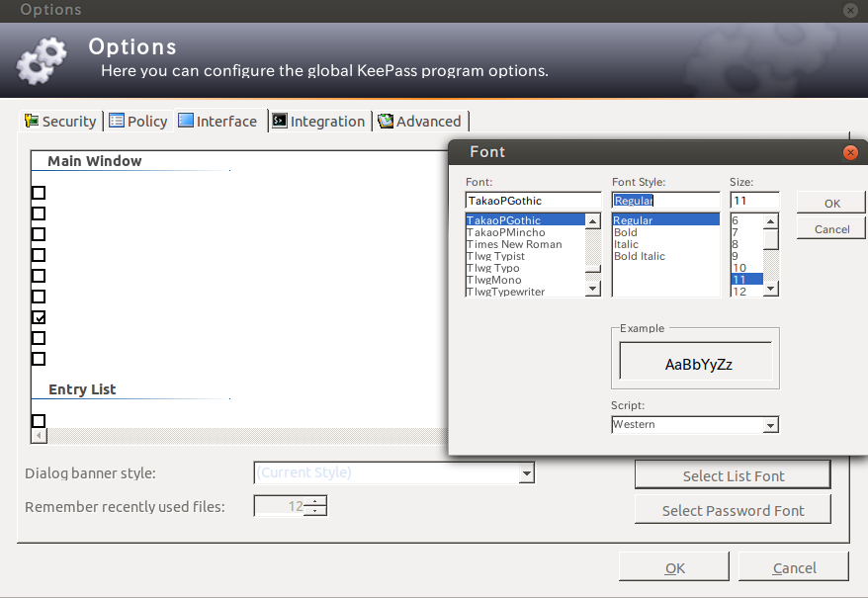This screenshot has width=868, height=598.
Task: Decrease the recently used files count
Action: [315, 510]
